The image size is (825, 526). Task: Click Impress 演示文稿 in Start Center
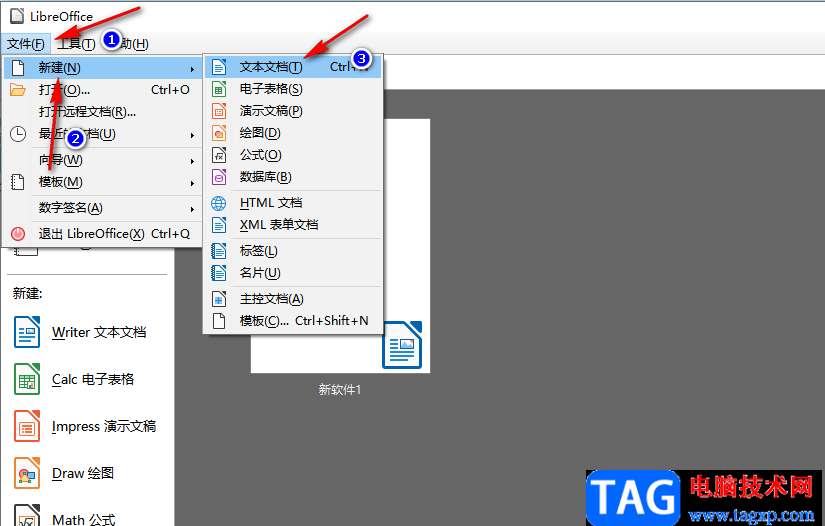pyautogui.click(x=104, y=426)
